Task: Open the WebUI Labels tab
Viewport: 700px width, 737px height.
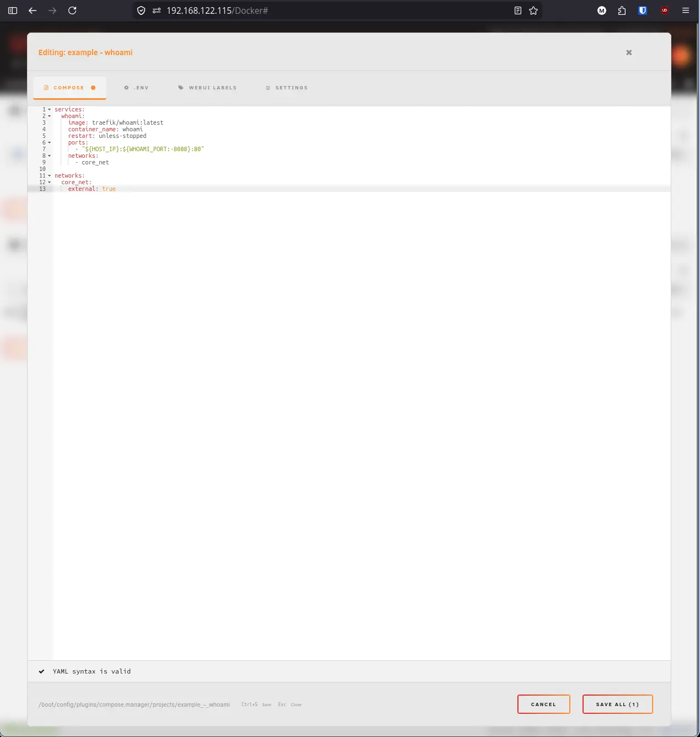Action: click(207, 88)
